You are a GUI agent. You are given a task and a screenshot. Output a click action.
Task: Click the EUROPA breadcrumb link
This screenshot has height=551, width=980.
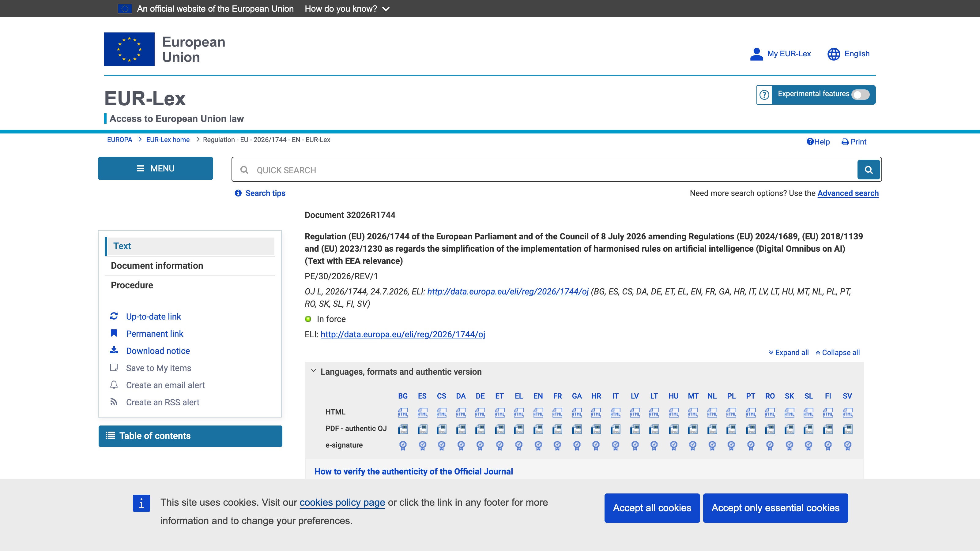click(x=119, y=140)
